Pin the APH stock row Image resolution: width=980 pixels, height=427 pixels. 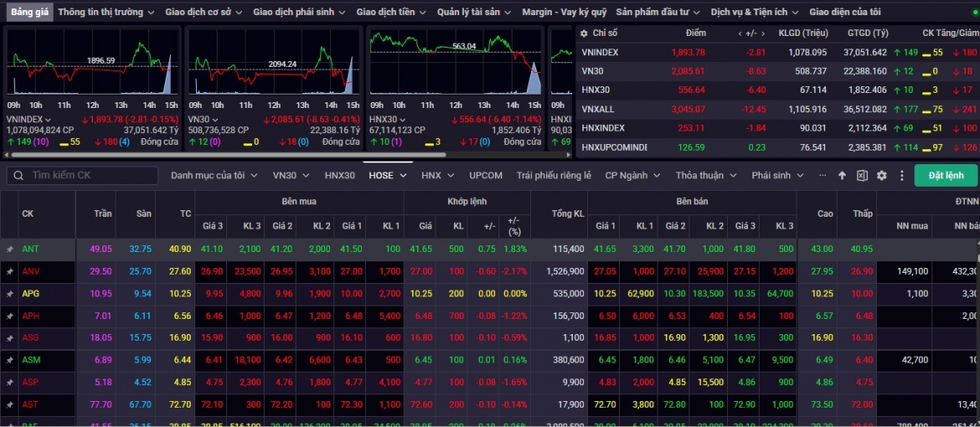pyautogui.click(x=9, y=316)
